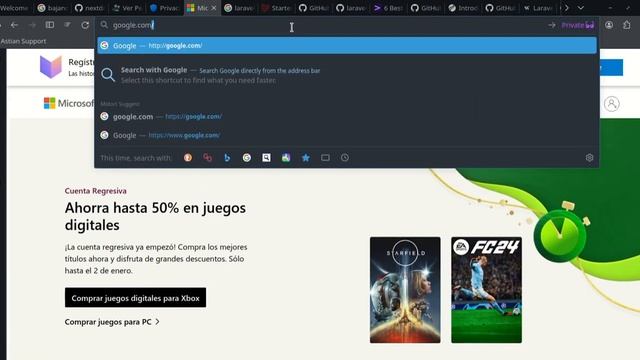
Task: Search open tabs with the tab icon
Action: tap(325, 158)
